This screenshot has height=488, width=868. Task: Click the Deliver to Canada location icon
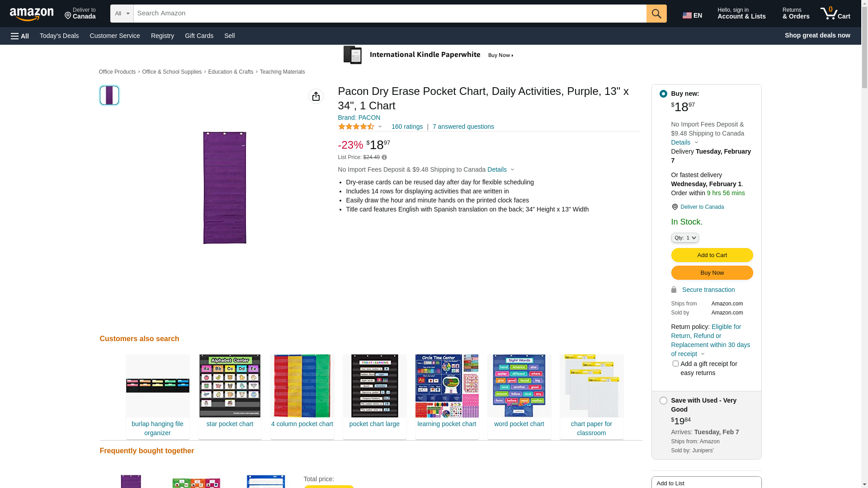(675, 207)
